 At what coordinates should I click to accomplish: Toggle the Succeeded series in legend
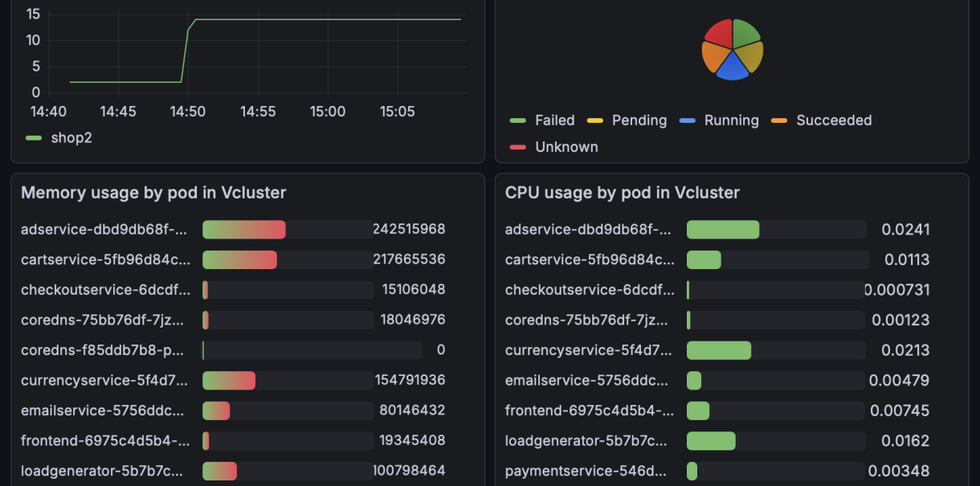[833, 120]
